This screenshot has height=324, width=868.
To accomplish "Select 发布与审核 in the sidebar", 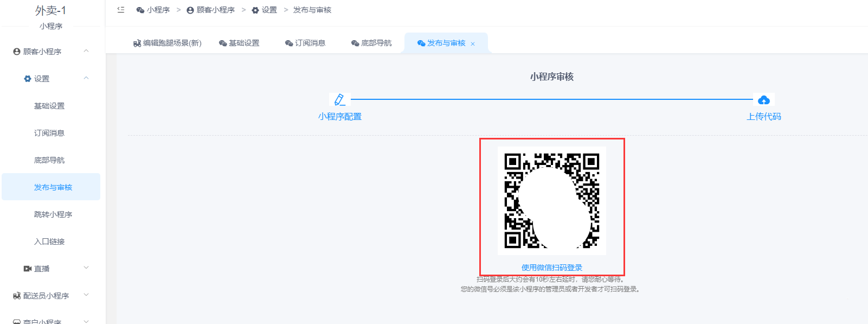I will pos(51,187).
